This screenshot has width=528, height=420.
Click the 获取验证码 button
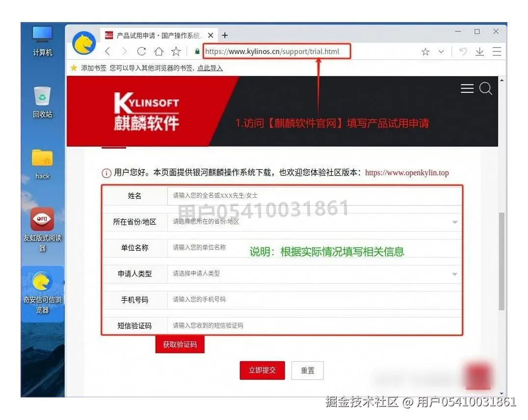point(180,344)
